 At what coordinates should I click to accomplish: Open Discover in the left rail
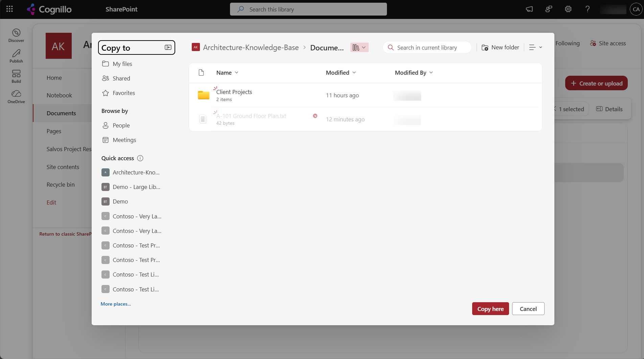(x=16, y=35)
